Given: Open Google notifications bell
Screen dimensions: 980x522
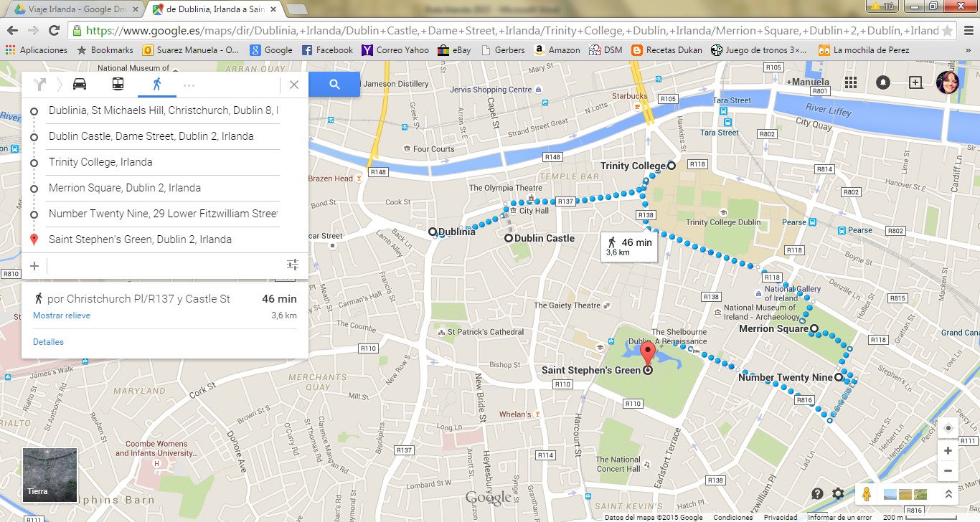Looking at the screenshot, I should (x=883, y=82).
